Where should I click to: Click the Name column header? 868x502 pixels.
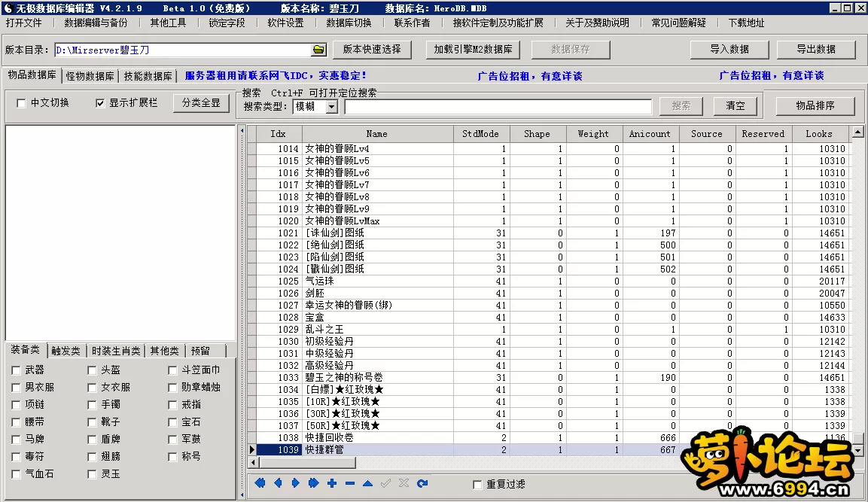pyautogui.click(x=377, y=134)
